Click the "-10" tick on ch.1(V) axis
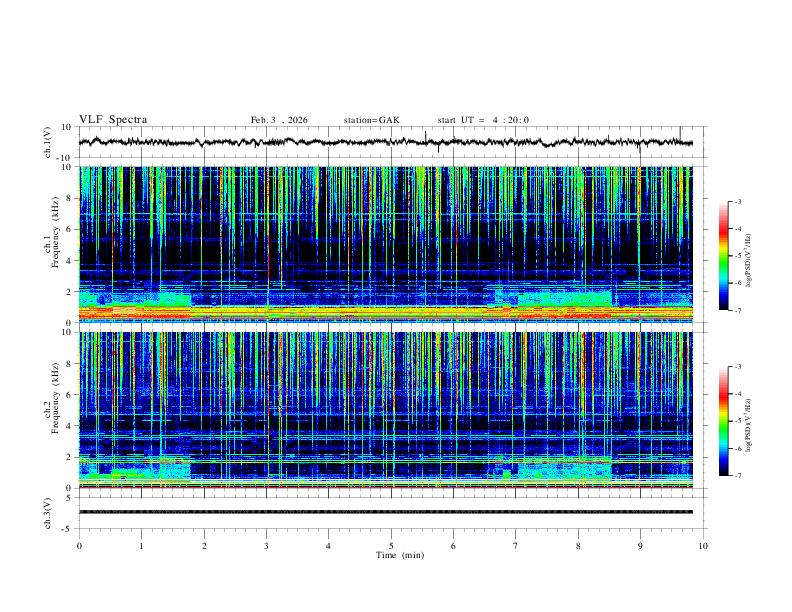Viewport: 792px width, 612px height. tap(66, 158)
